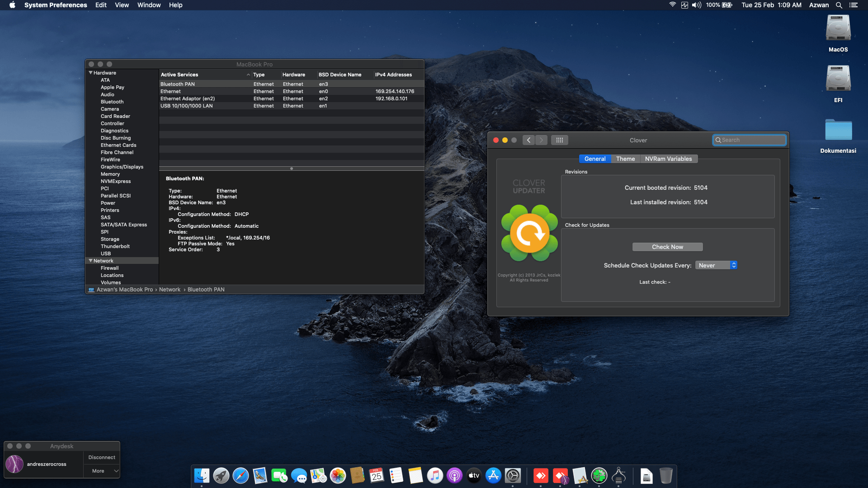Select Graphics/Displays in the Hardware list
This screenshot has height=488, width=868.
coord(122,167)
